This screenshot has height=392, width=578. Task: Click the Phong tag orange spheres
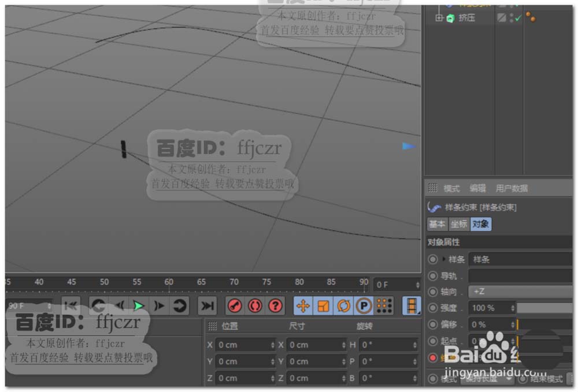[531, 17]
